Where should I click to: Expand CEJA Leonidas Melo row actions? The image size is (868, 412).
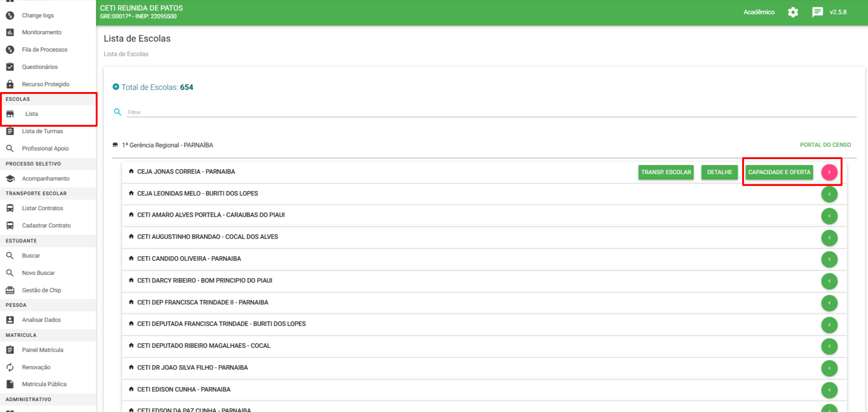829,194
